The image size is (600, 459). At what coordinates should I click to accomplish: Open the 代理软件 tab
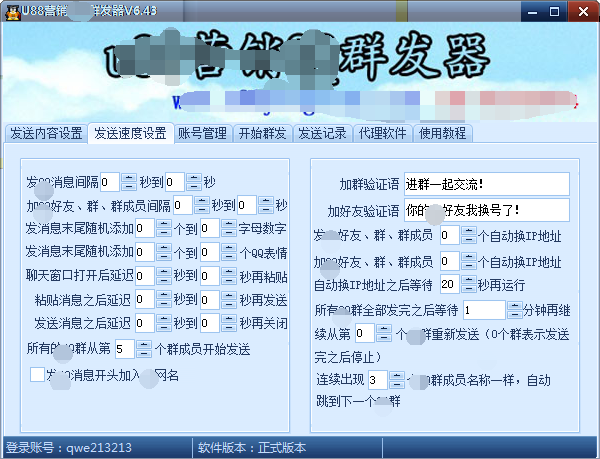point(382,133)
